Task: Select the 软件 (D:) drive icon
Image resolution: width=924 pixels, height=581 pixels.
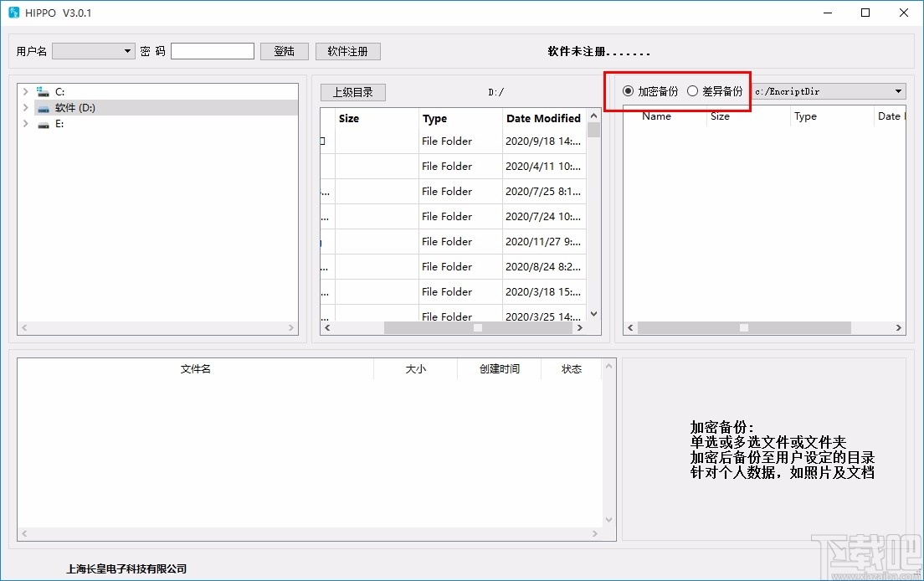Action: (x=44, y=107)
